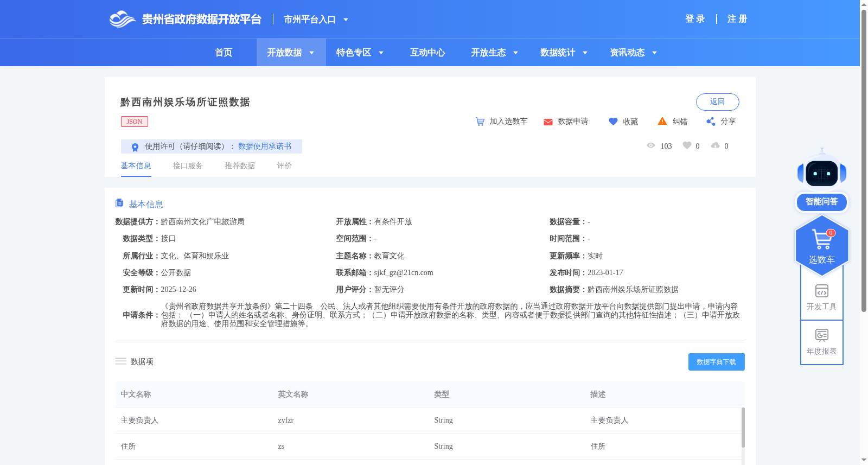Click the 注册 link
This screenshot has height=465, width=868.
737,19
